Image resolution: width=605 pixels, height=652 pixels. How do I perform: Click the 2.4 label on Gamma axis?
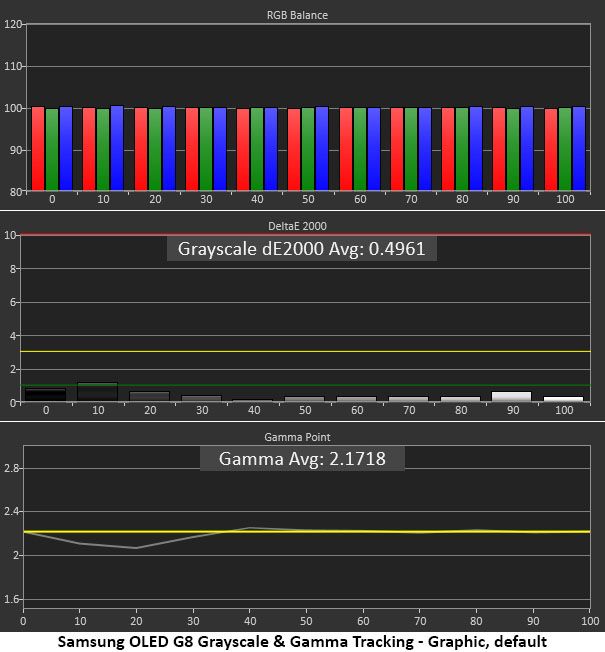click(11, 511)
